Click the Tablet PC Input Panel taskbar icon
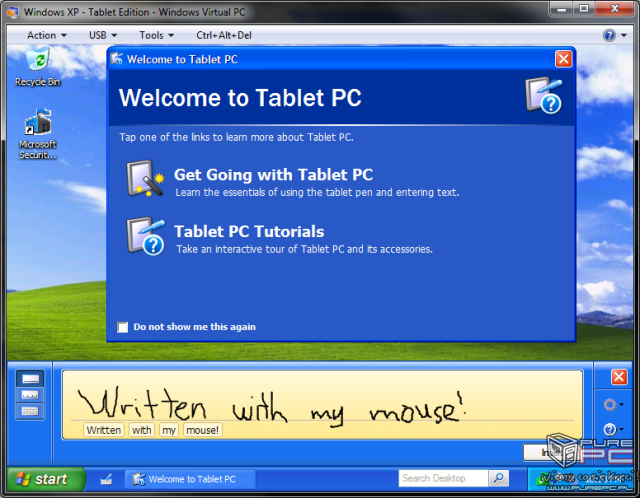The image size is (640, 498). (107, 479)
